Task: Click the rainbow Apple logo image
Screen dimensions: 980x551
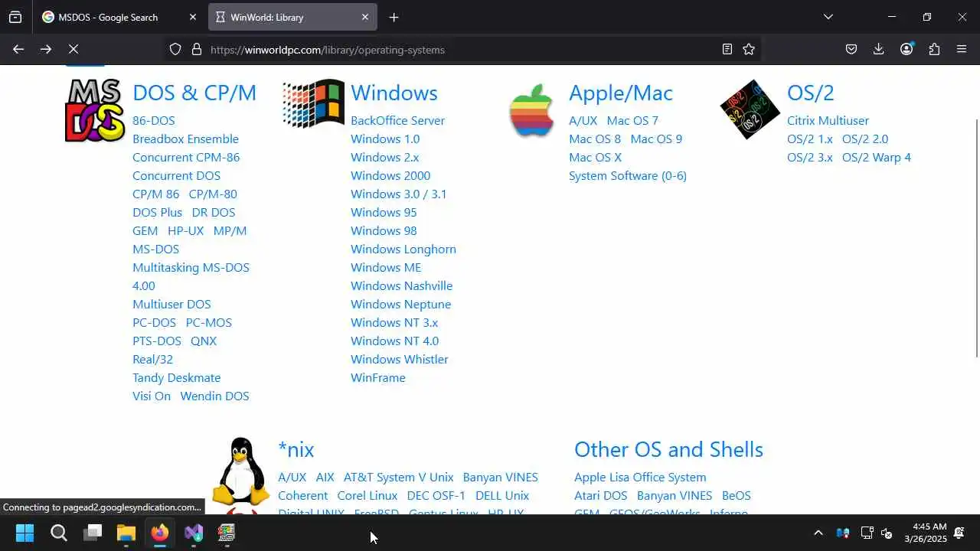Action: click(x=531, y=110)
